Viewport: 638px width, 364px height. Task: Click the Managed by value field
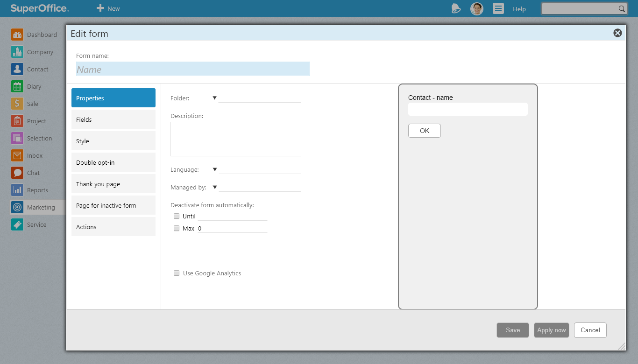[x=260, y=187]
